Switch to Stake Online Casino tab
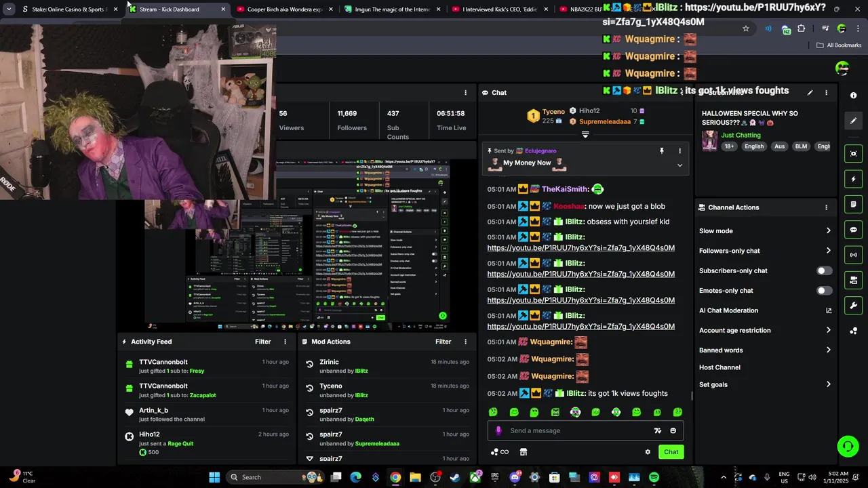868x488 pixels. click(x=68, y=9)
